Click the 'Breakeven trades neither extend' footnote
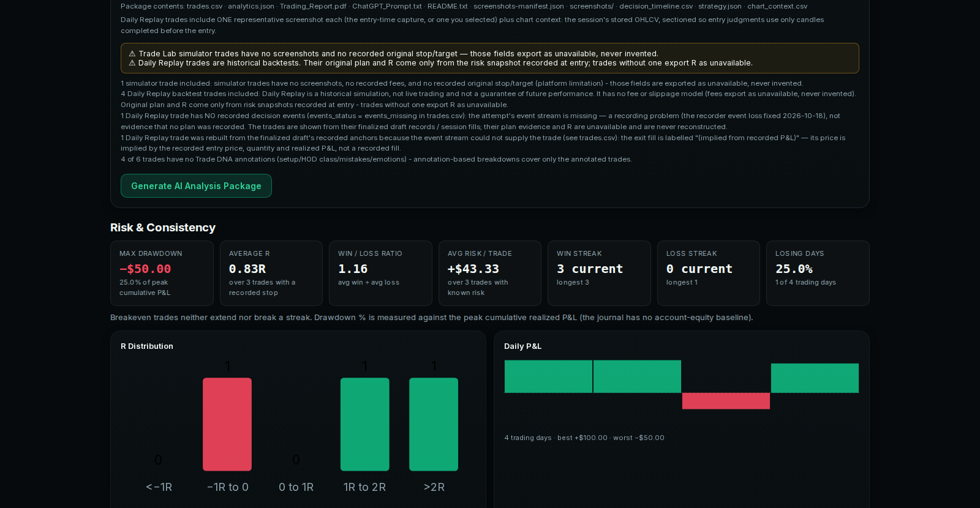 tap(432, 318)
